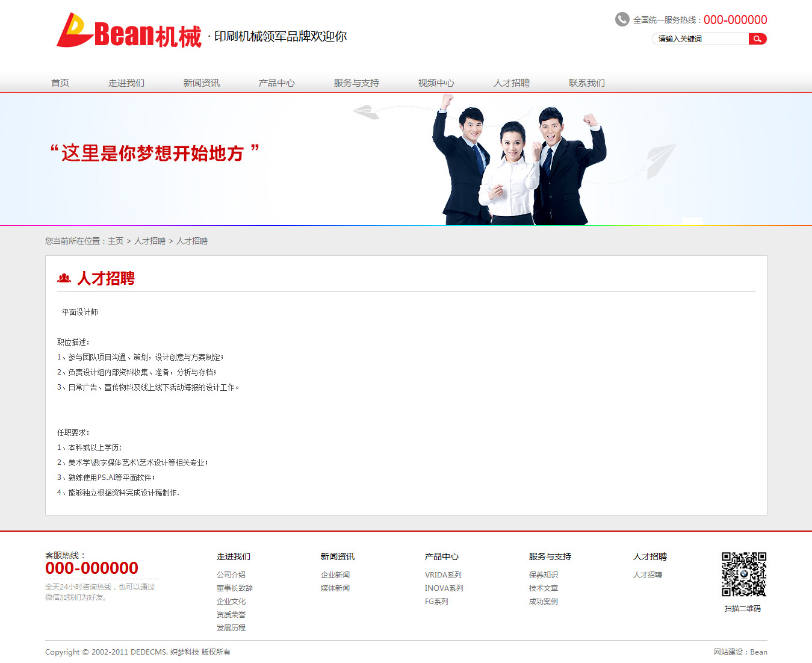Open 技术文章 under 服务与支持
This screenshot has width=812, height=663.
click(x=544, y=588)
